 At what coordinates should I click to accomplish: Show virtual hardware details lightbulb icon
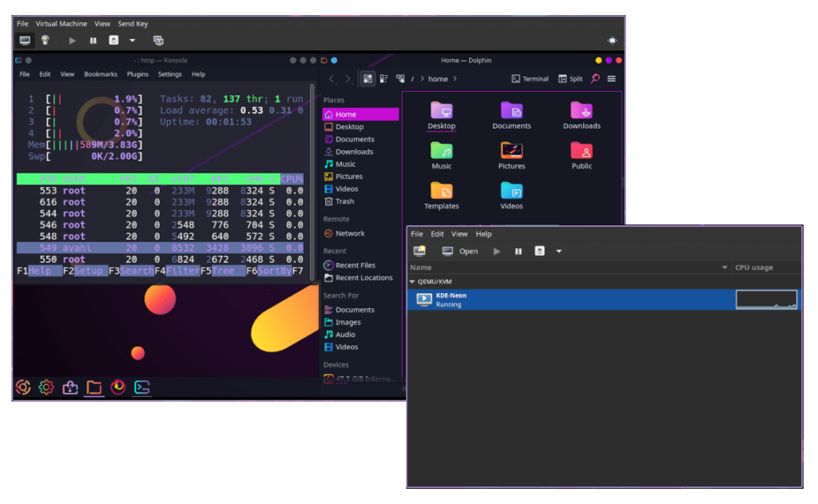point(46,40)
